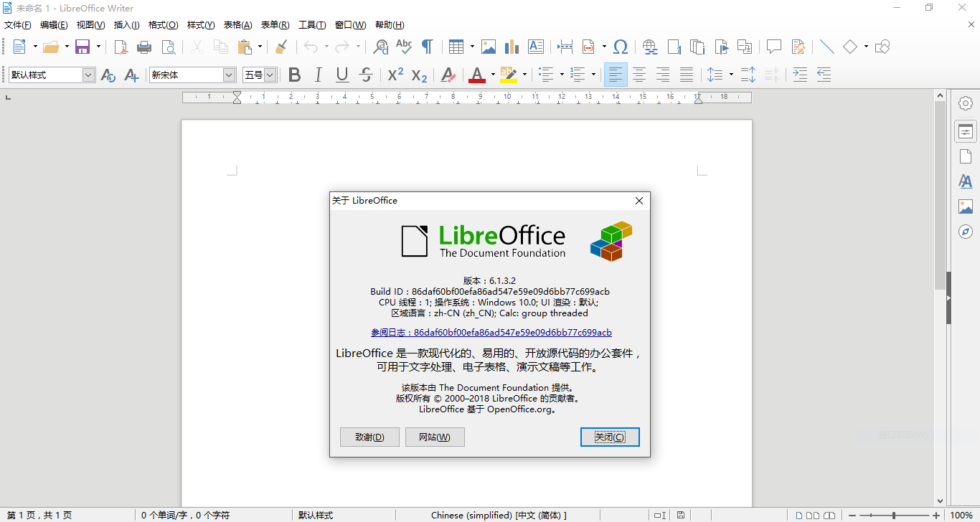Toggle formatting marks (pilcrow)

pyautogui.click(x=427, y=47)
